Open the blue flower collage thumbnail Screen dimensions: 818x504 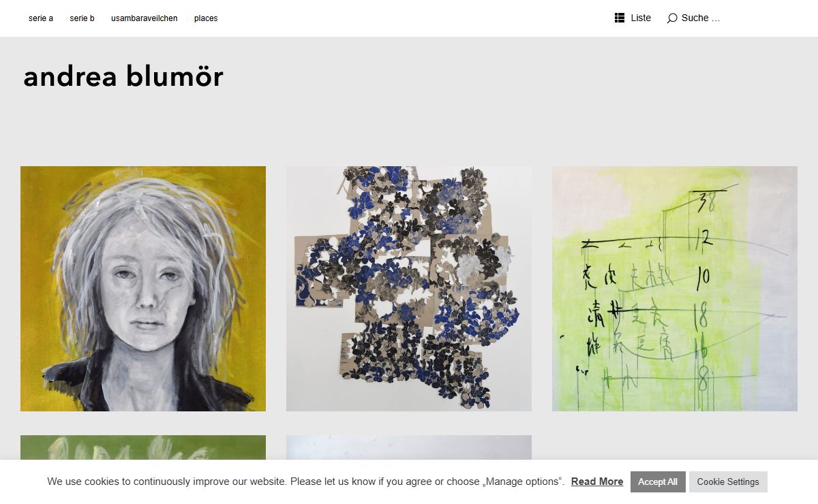[x=409, y=289]
